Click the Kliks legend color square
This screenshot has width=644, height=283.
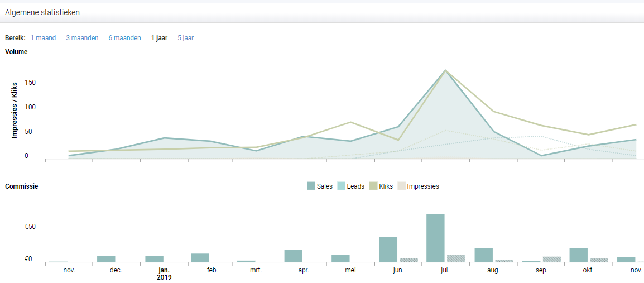pos(373,186)
